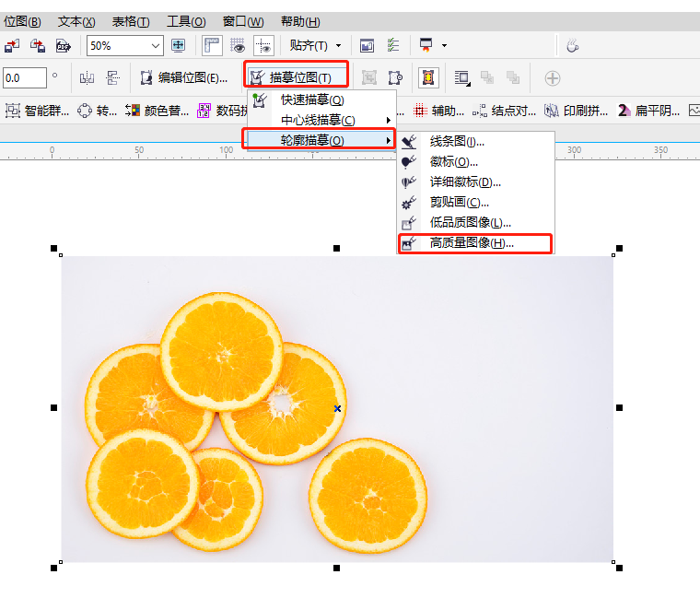Expand the 中心线描摹(C) submenu

(321, 120)
